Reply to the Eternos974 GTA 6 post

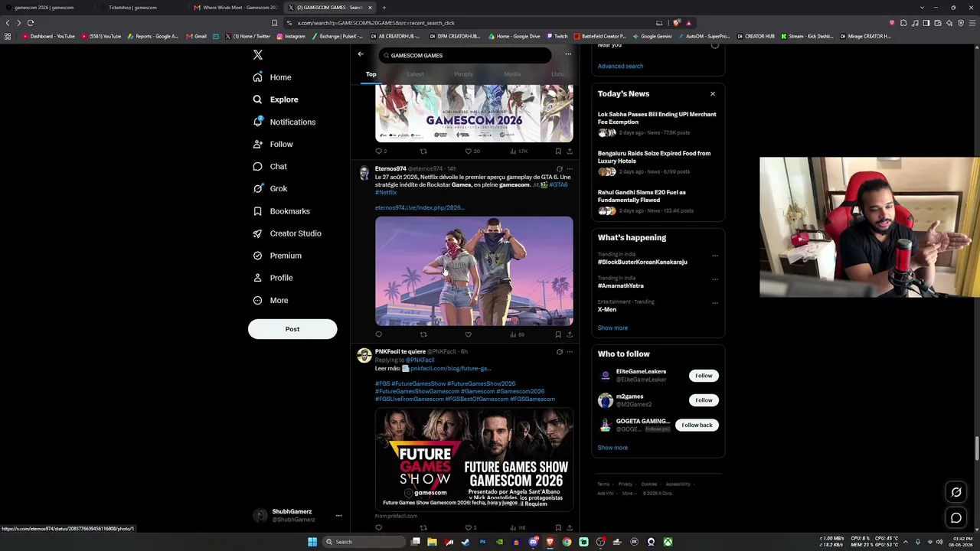point(378,334)
